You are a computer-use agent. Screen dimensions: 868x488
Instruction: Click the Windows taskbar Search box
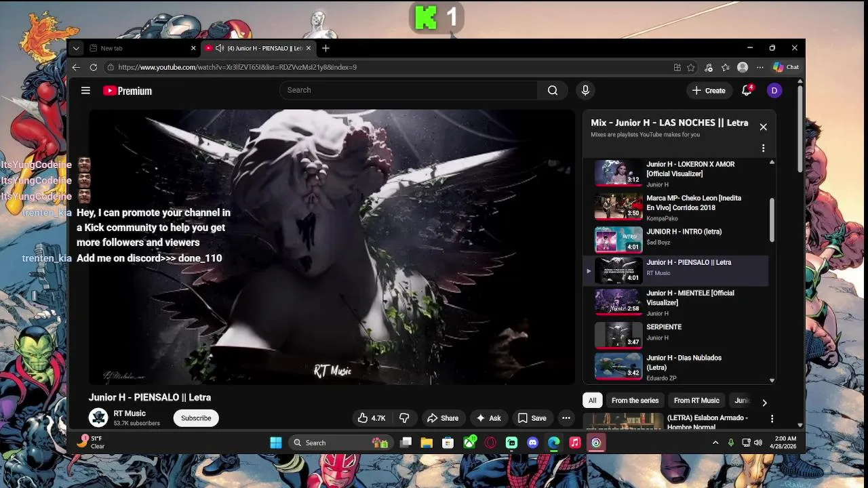pos(340,443)
